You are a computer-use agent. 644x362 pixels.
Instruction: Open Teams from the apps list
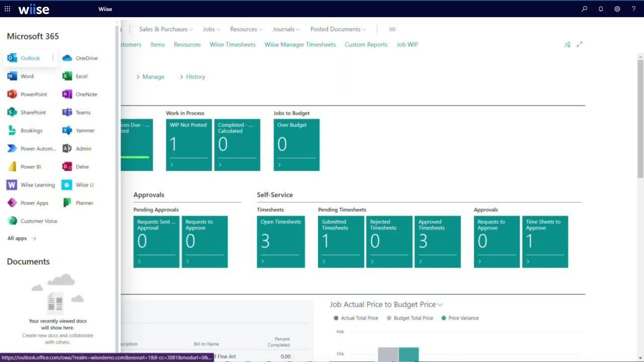[83, 112]
